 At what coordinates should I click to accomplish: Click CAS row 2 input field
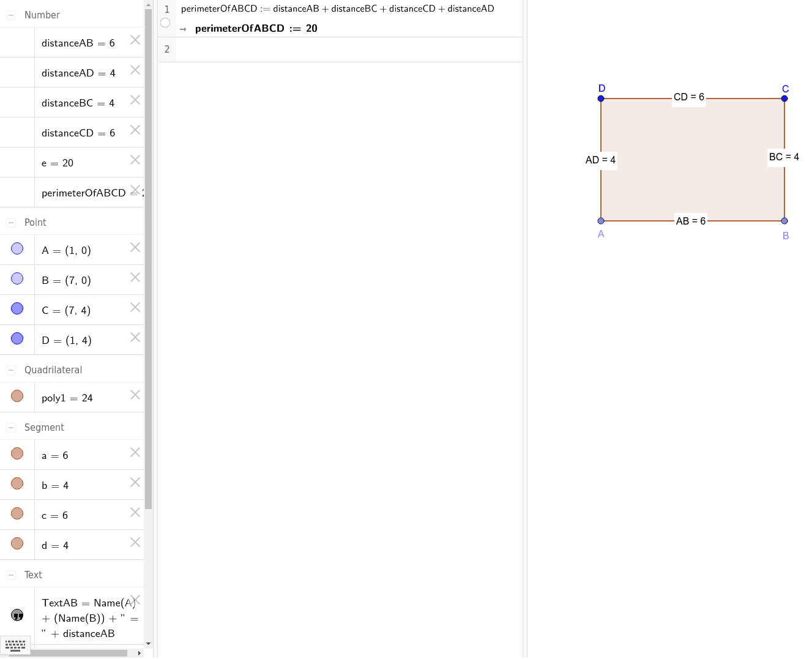[349, 50]
